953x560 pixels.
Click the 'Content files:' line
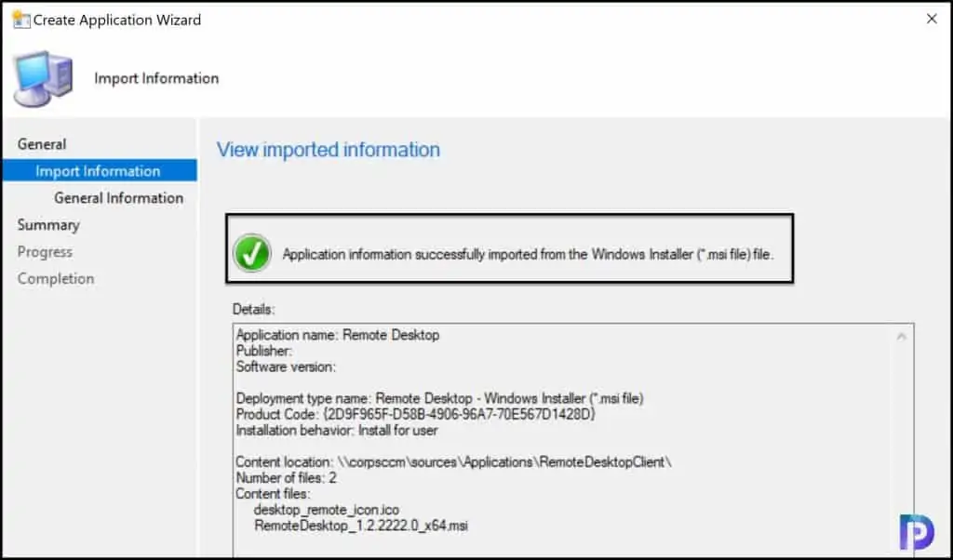[x=273, y=494]
